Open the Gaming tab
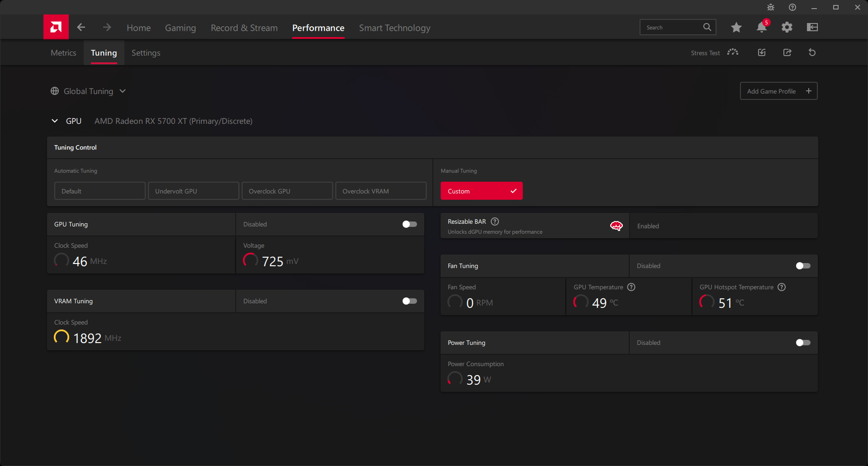 tap(180, 28)
